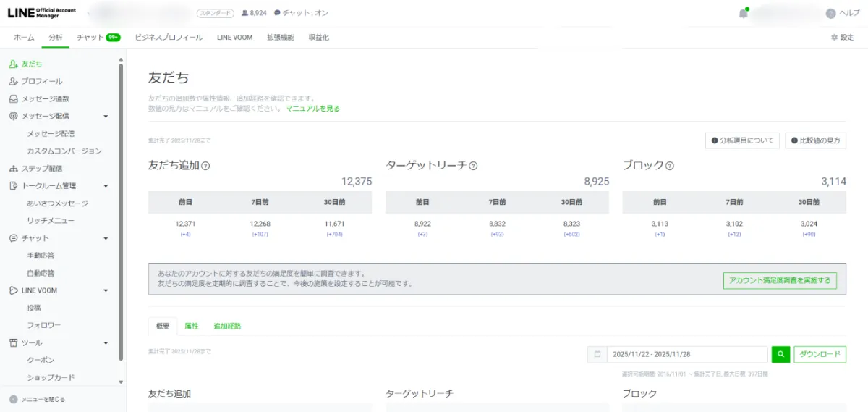Open あいさつメッセージ in sidebar
Image resolution: width=868 pixels, height=412 pixels.
pyautogui.click(x=58, y=203)
